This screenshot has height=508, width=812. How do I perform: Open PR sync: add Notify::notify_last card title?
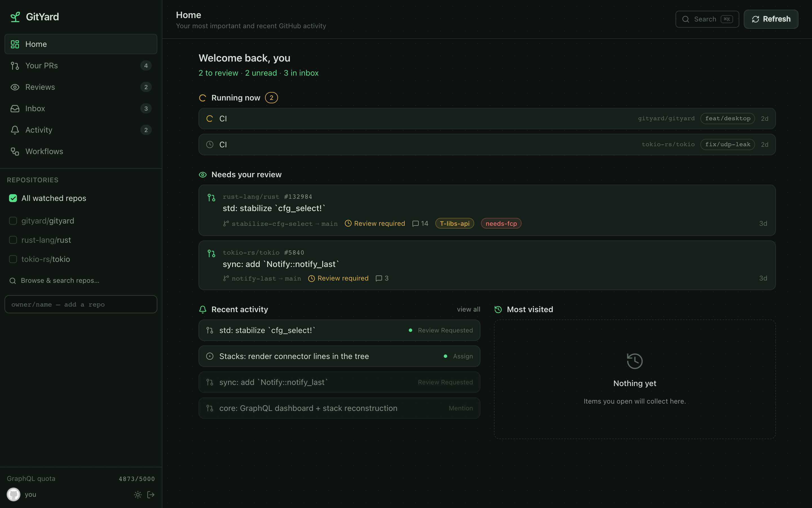point(281,264)
